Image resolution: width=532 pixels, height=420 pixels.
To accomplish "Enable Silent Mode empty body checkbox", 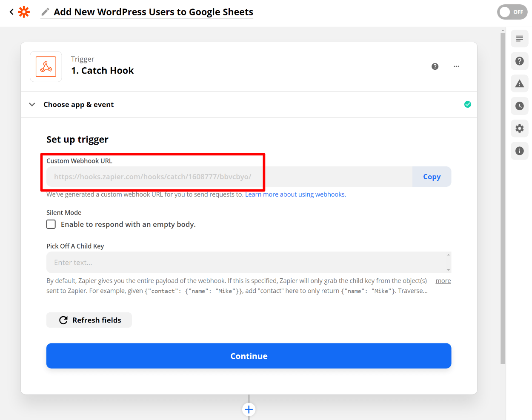I will pyautogui.click(x=51, y=224).
